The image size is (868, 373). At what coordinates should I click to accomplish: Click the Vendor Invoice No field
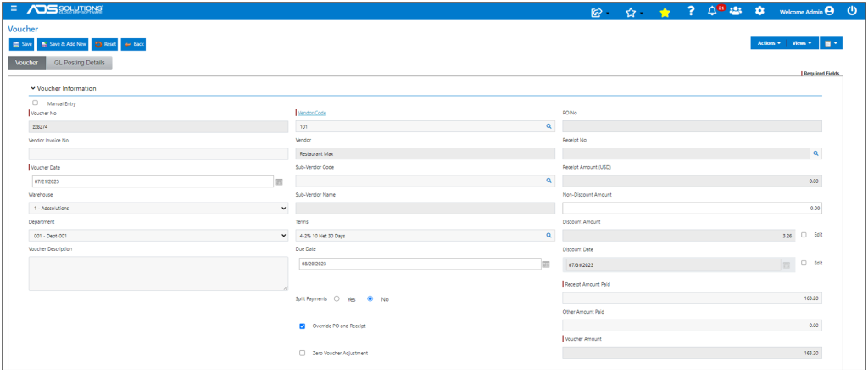[x=159, y=153]
